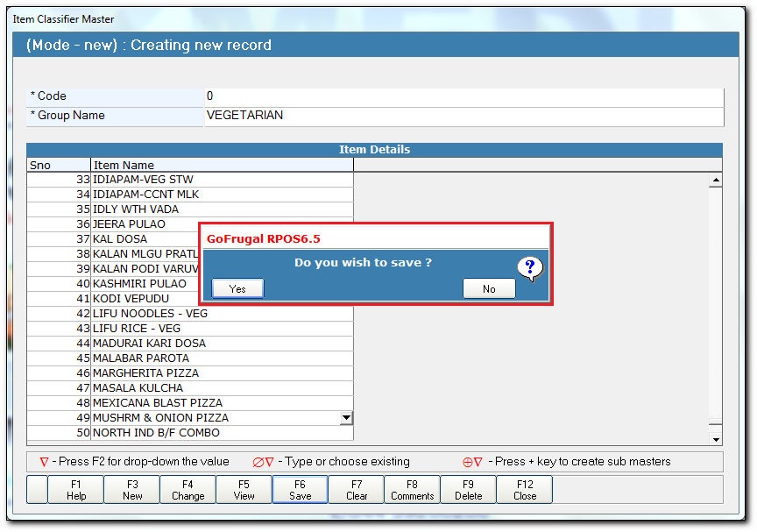The height and width of the screenshot is (532, 757).
Task: Select the NORTH IND B/F COMBO row
Action: pos(222,433)
